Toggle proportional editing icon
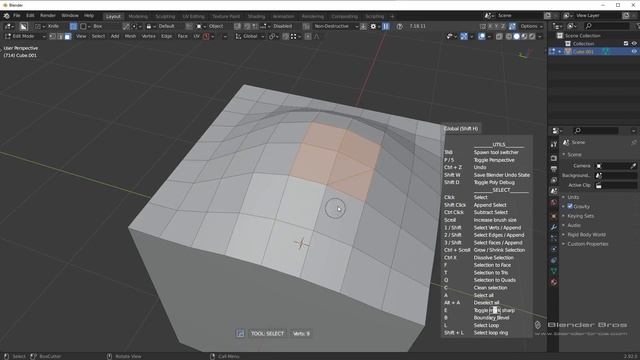 pos(308,36)
